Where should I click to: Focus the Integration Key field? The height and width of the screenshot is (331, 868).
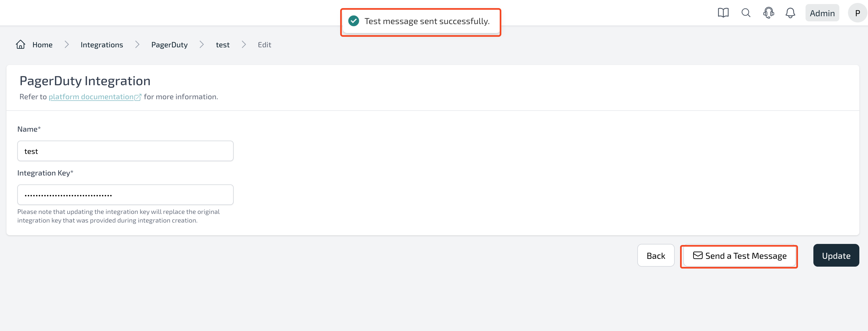125,195
